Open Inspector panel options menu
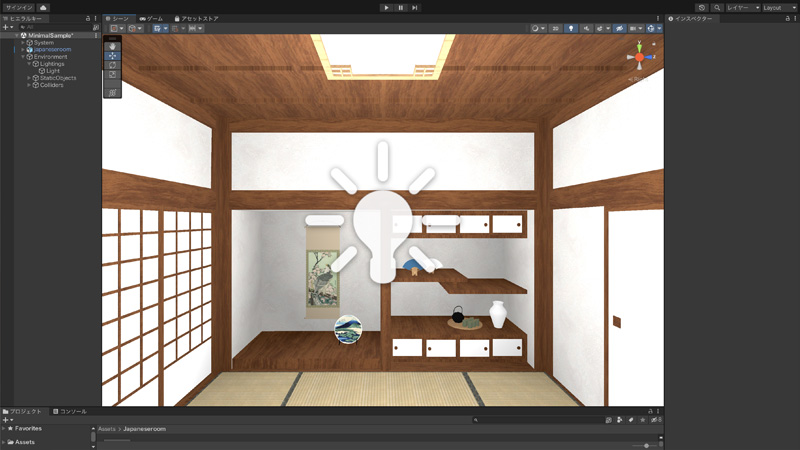The image size is (800, 450). (x=795, y=18)
